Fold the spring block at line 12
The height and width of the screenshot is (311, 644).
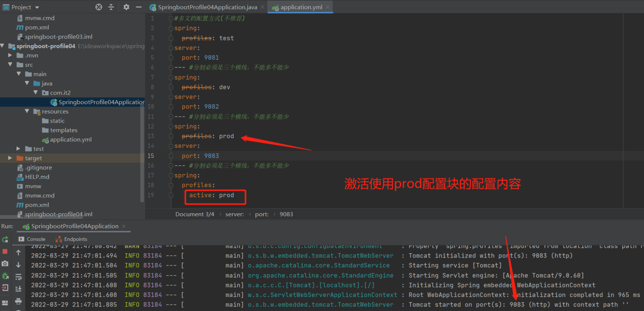pyautogui.click(x=171, y=126)
